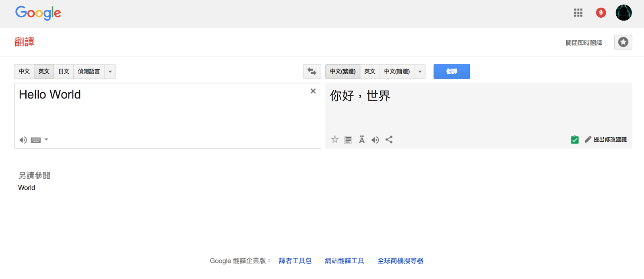Open the phrasebook star button
The height and width of the screenshot is (279, 644).
coord(623,42)
